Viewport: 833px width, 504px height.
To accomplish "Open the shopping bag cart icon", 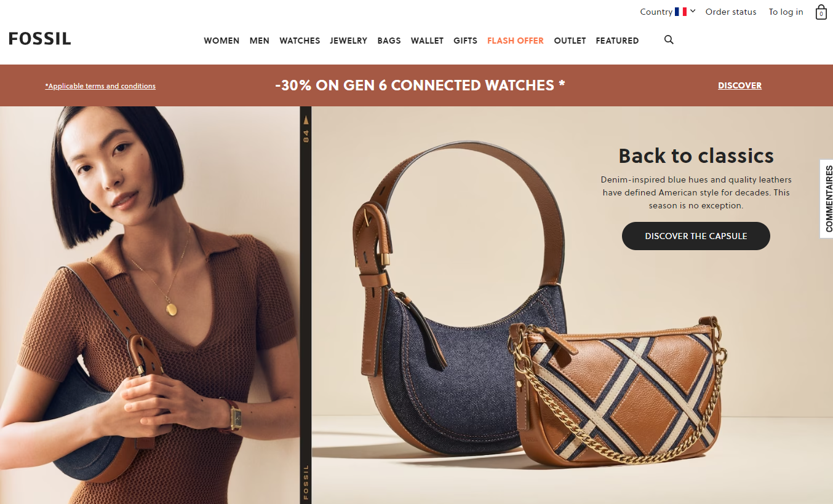I will point(821,12).
